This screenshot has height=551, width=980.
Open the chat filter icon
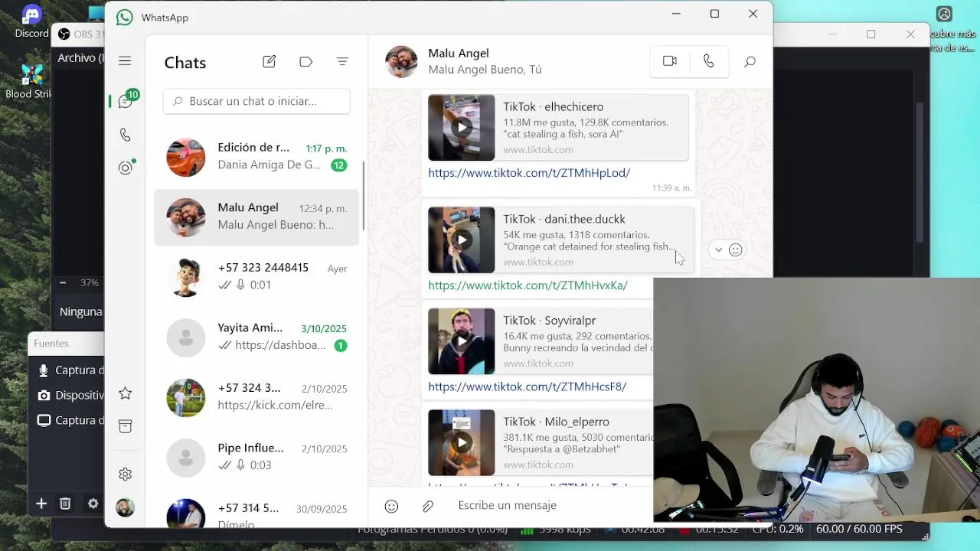click(x=342, y=62)
